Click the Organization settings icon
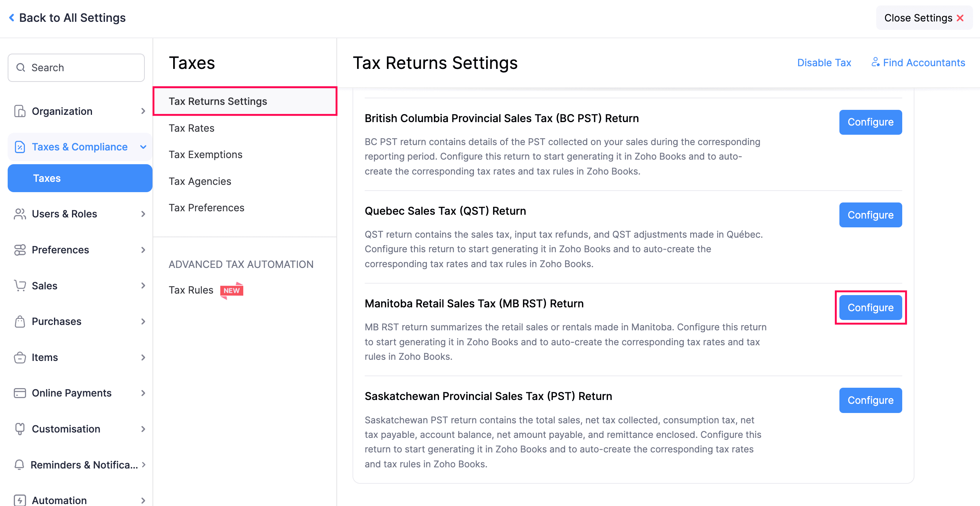The height and width of the screenshot is (506, 980). [x=19, y=110]
